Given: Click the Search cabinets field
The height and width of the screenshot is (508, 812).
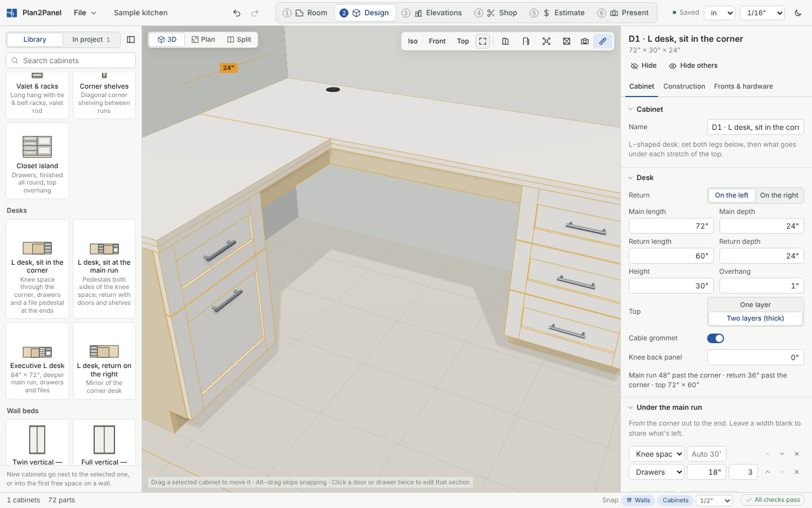Looking at the screenshot, I should 71,60.
